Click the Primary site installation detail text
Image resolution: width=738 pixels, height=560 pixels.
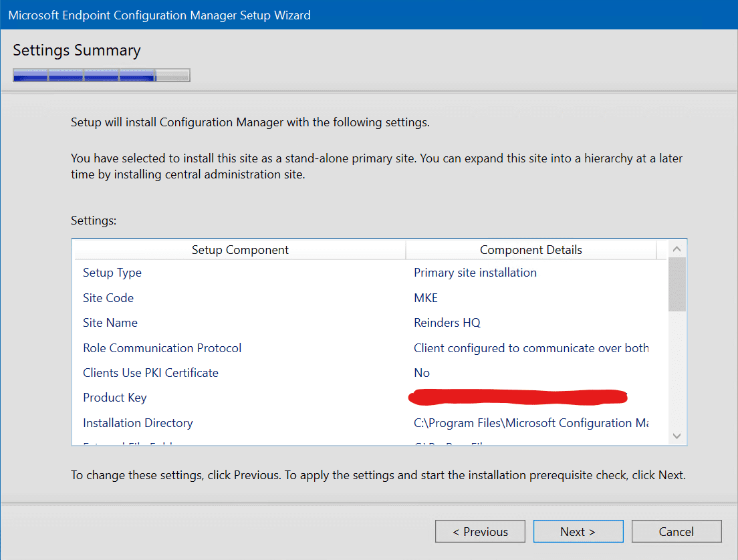pyautogui.click(x=475, y=273)
